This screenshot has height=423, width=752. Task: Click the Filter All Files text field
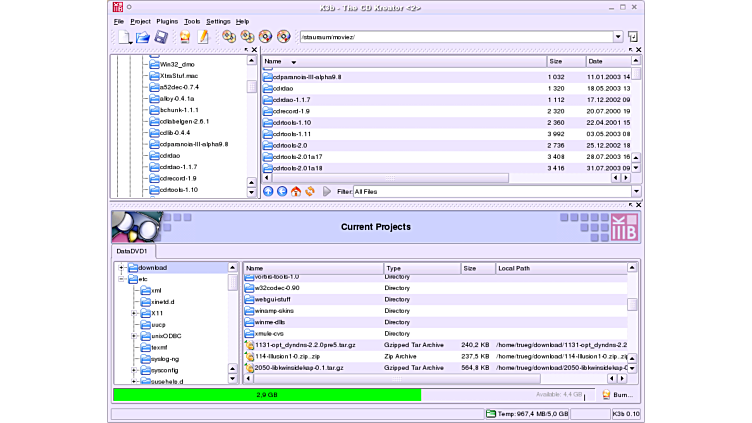(x=493, y=191)
